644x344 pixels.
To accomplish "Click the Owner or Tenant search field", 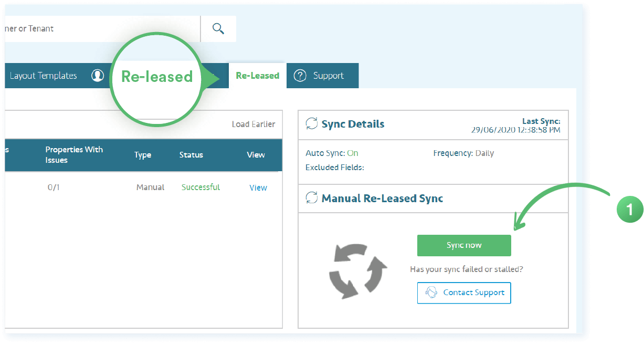I will 103,28.
